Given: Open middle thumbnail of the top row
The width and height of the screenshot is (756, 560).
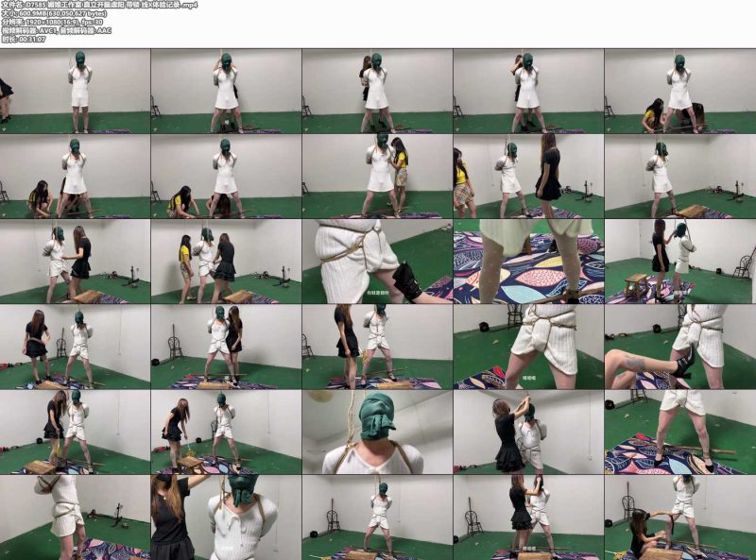Looking at the screenshot, I should [377, 91].
